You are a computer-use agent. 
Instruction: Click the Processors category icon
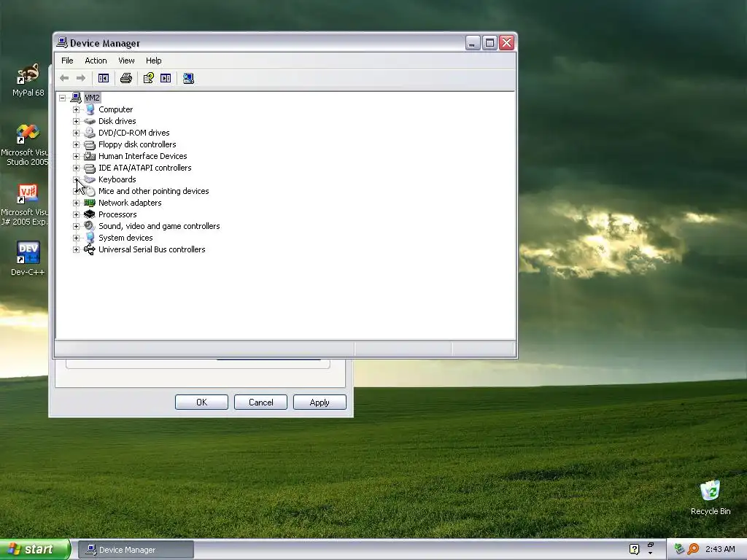[x=90, y=214]
